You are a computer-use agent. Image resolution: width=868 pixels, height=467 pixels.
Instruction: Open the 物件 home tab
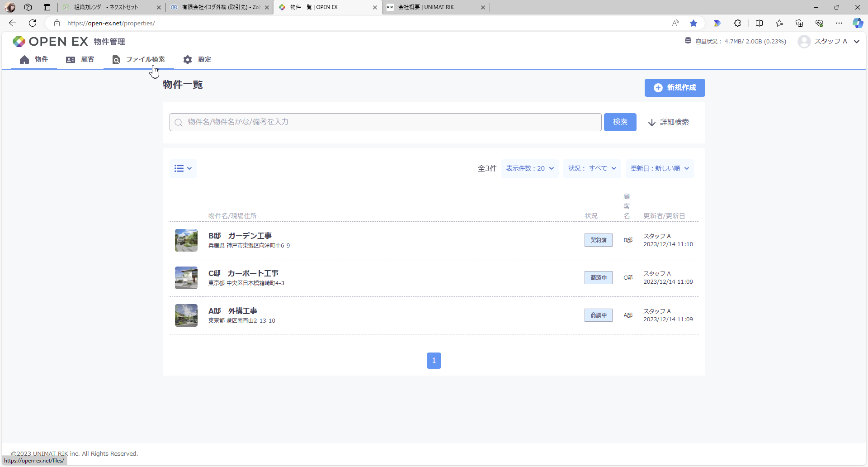coord(34,60)
